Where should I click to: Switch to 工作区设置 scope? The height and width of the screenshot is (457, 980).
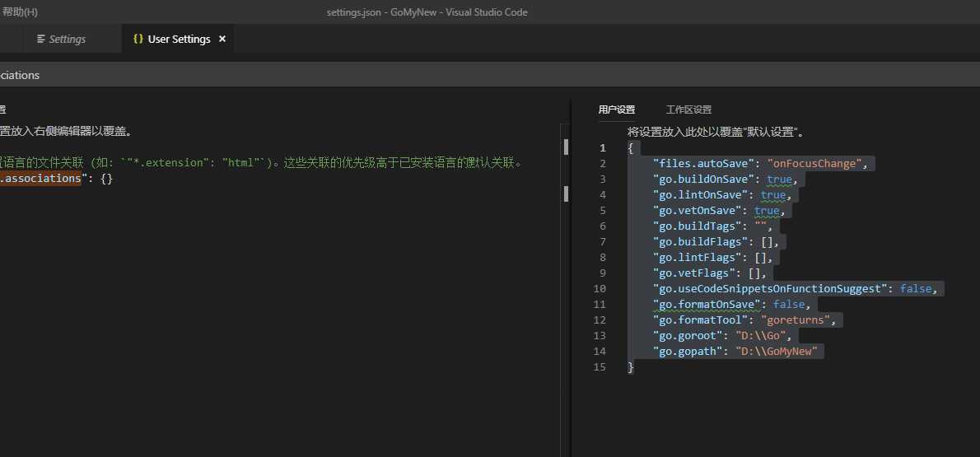(x=688, y=110)
